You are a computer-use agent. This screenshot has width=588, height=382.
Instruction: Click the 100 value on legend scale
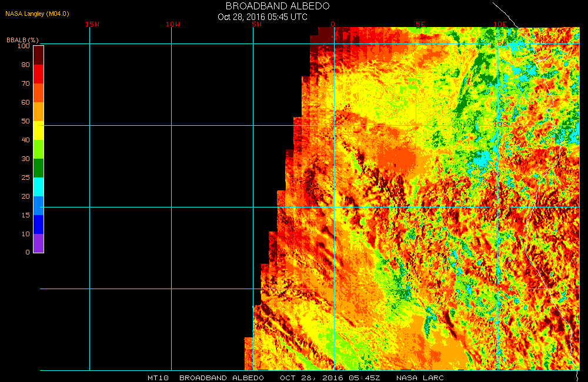24,46
